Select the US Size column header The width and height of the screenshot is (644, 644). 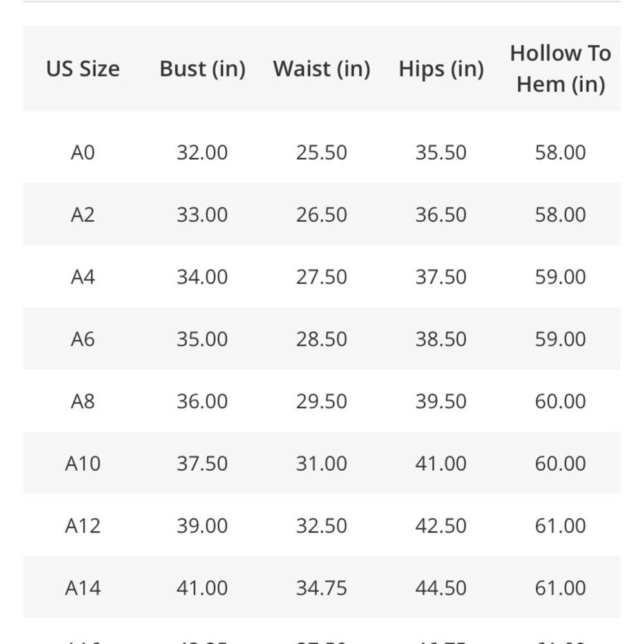[83, 69]
